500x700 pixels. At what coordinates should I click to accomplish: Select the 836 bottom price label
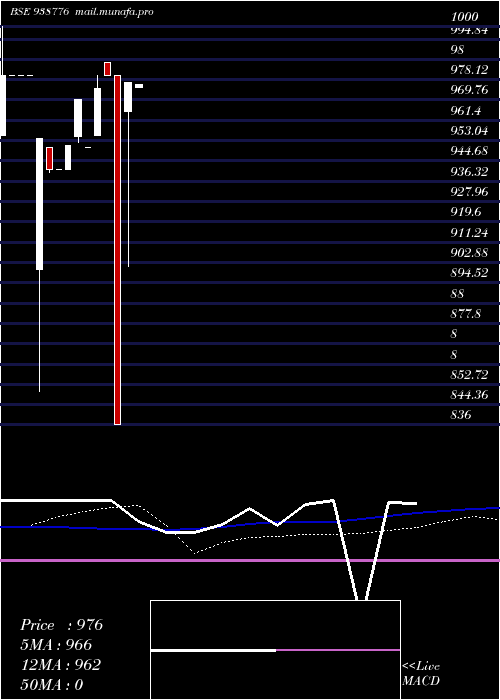[x=461, y=415]
